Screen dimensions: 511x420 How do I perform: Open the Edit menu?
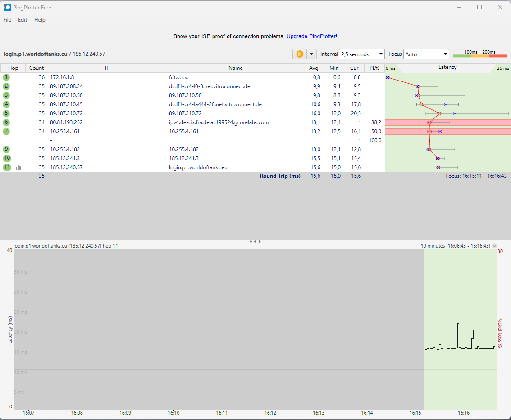click(23, 19)
